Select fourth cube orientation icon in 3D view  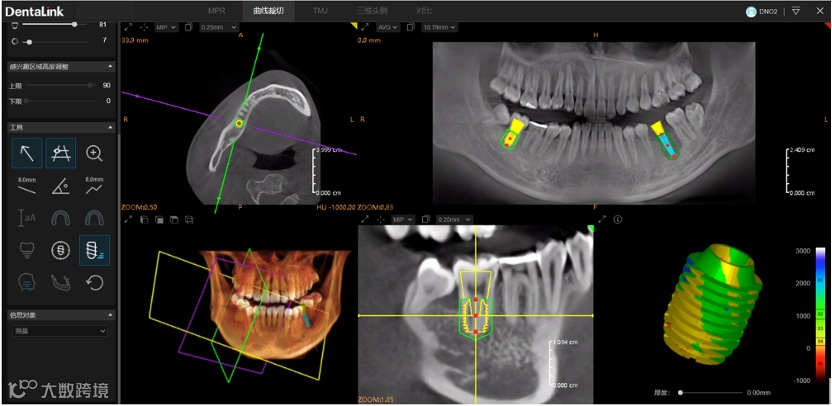tap(189, 219)
